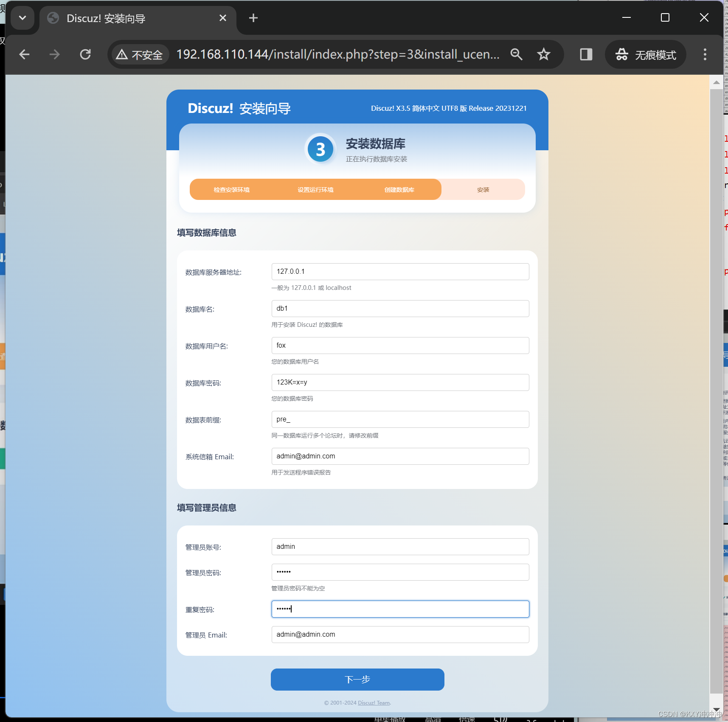The width and height of the screenshot is (728, 722).
Task: Click the Discuz! 安装向导 logo text
Action: (x=239, y=108)
